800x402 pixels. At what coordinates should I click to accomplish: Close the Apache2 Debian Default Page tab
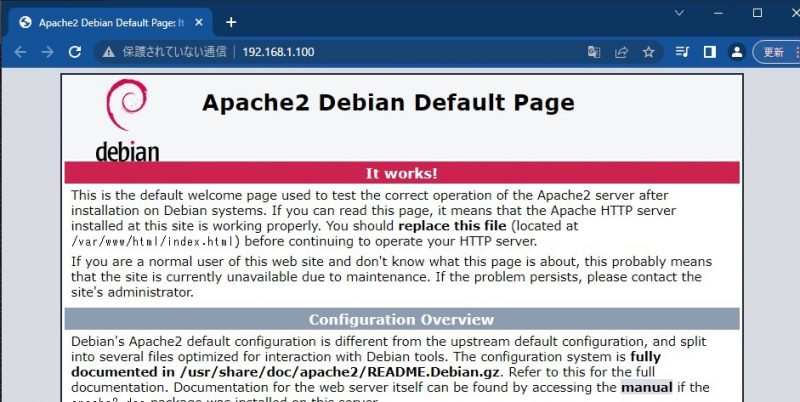[x=199, y=22]
